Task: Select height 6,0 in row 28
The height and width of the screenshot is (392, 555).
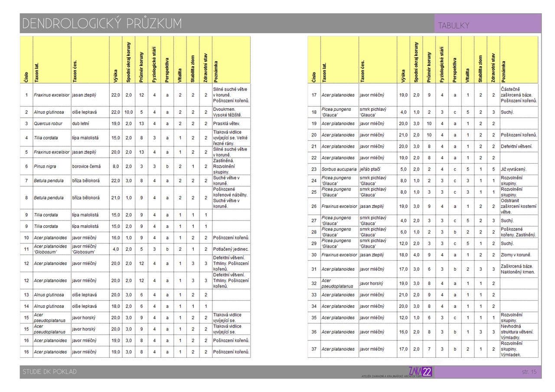Action: click(403, 232)
